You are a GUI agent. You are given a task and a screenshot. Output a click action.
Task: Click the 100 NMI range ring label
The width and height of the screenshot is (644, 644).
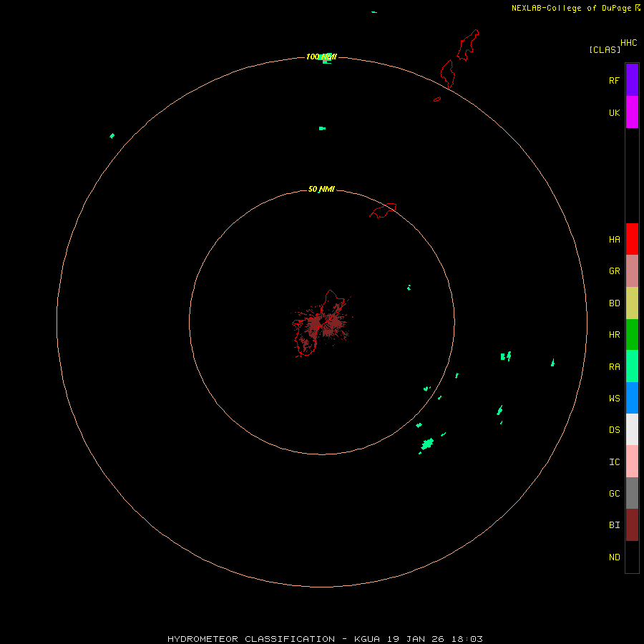click(x=321, y=57)
